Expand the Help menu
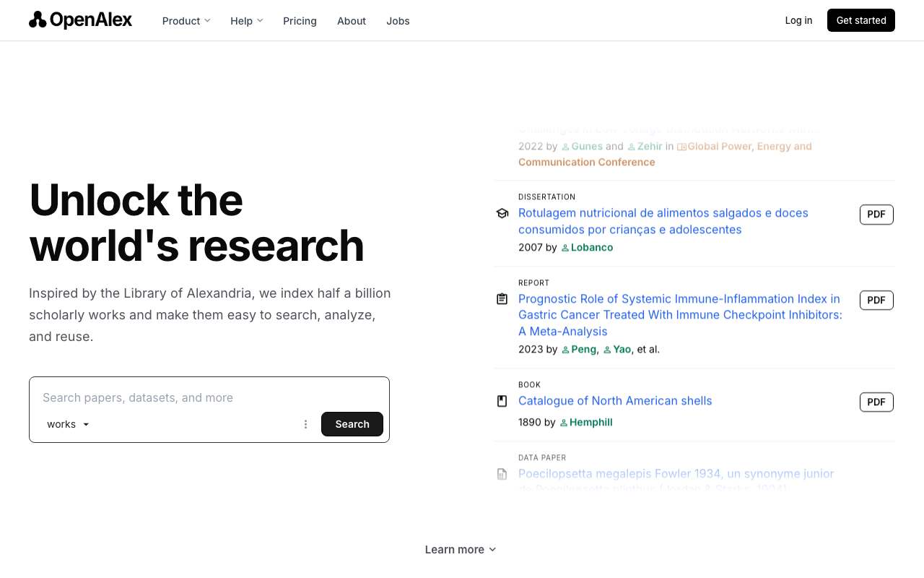Image resolution: width=924 pixels, height=578 pixels. tap(247, 21)
